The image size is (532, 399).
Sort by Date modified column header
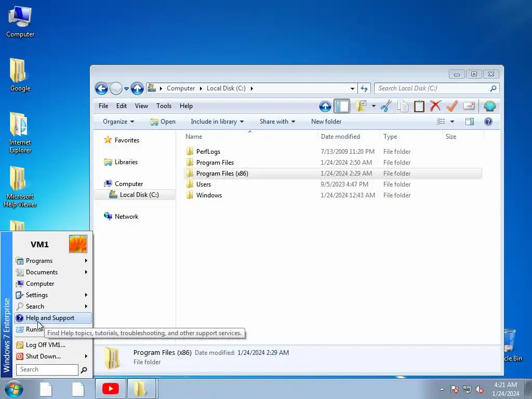[340, 137]
